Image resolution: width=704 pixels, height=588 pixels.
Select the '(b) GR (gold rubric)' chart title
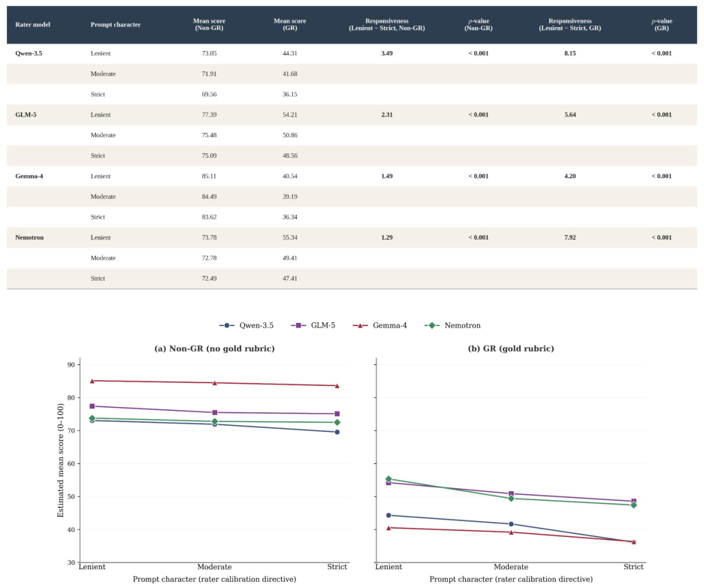[511, 348]
